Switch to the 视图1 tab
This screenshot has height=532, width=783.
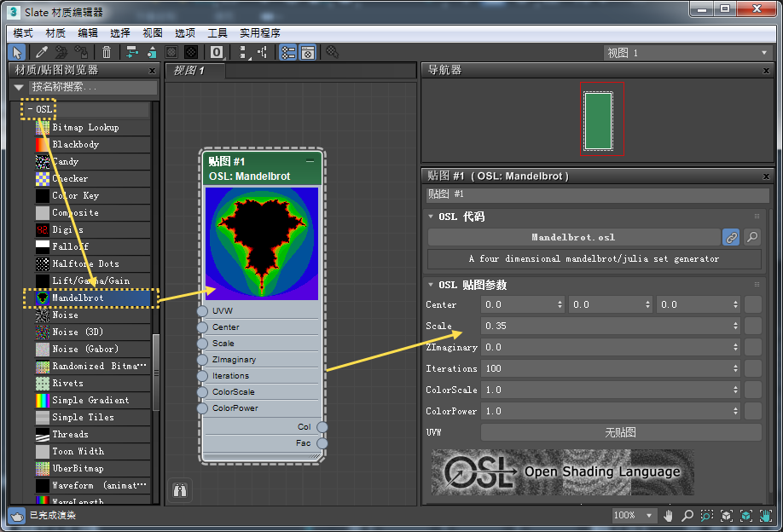(x=194, y=71)
